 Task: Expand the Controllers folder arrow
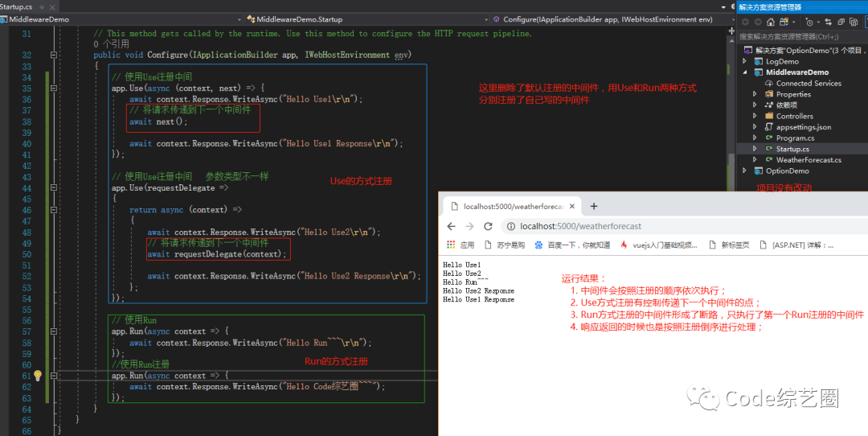pyautogui.click(x=755, y=116)
